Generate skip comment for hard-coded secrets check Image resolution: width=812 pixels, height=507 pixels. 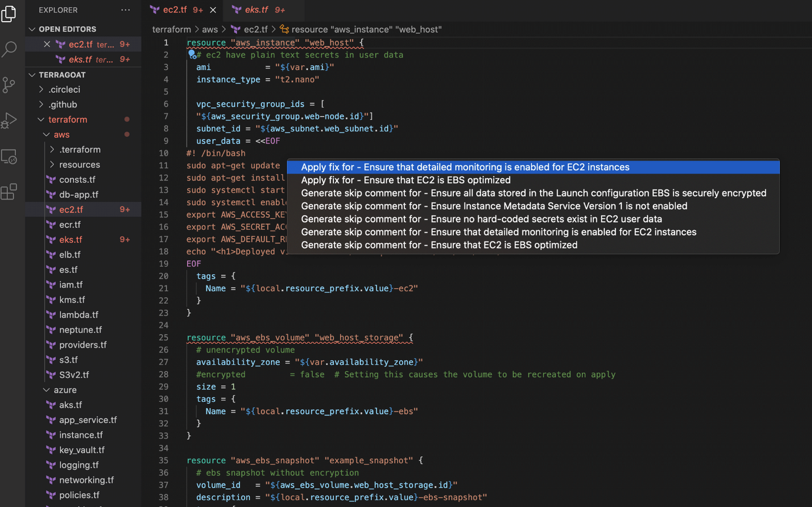(x=481, y=219)
